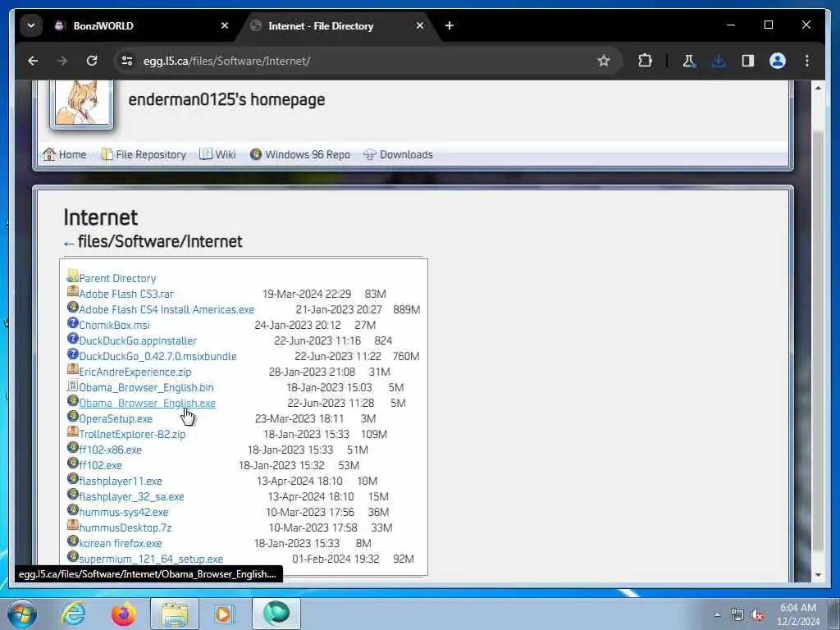
Task: Download hummusDesktop.7z
Action: click(126, 527)
